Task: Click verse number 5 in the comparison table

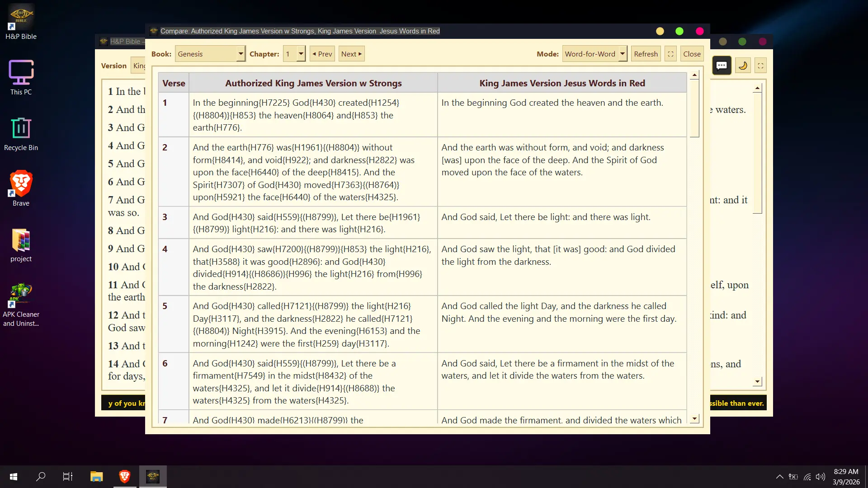Action: coord(165,306)
